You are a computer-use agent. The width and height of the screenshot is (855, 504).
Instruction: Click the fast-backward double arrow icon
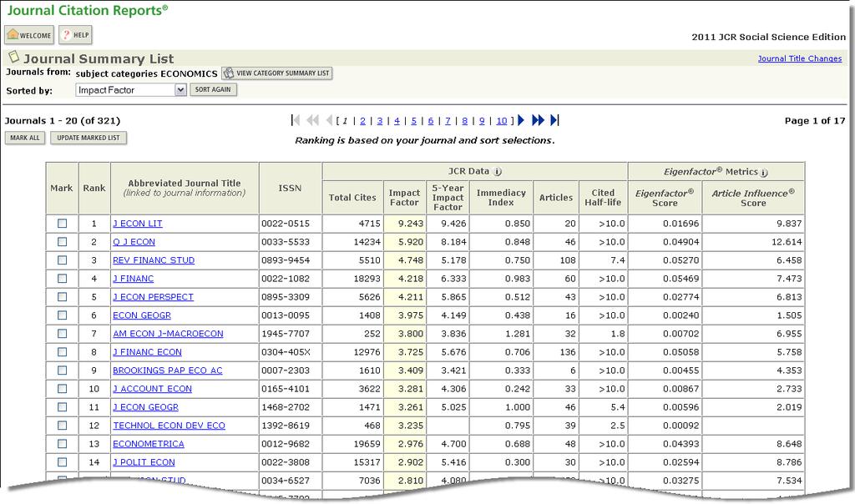pos(312,120)
